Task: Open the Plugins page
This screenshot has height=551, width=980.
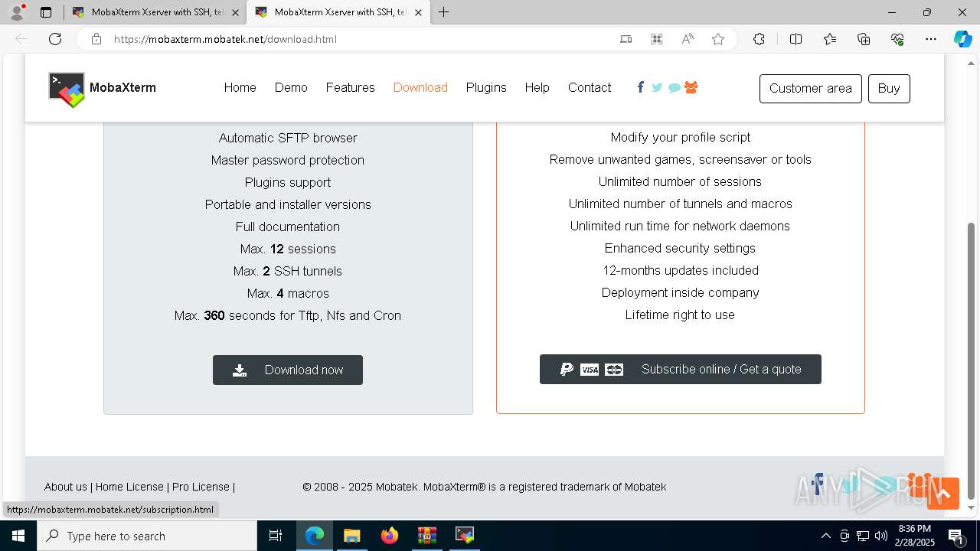Action: pyautogui.click(x=486, y=88)
